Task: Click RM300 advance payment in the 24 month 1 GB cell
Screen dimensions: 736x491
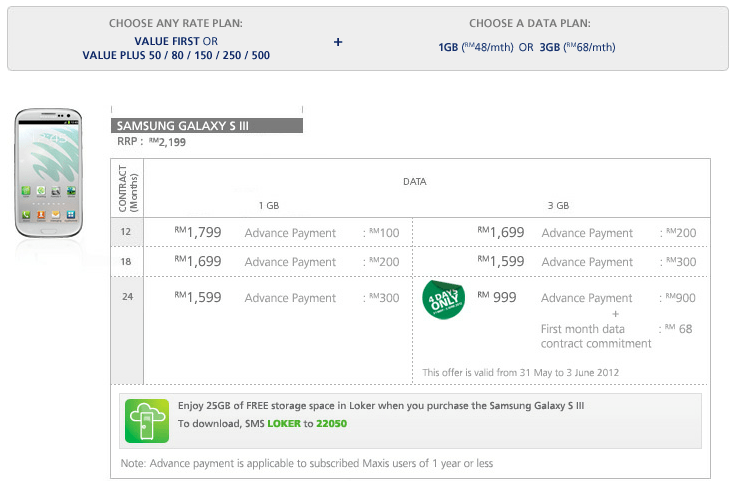Action: 384,298
